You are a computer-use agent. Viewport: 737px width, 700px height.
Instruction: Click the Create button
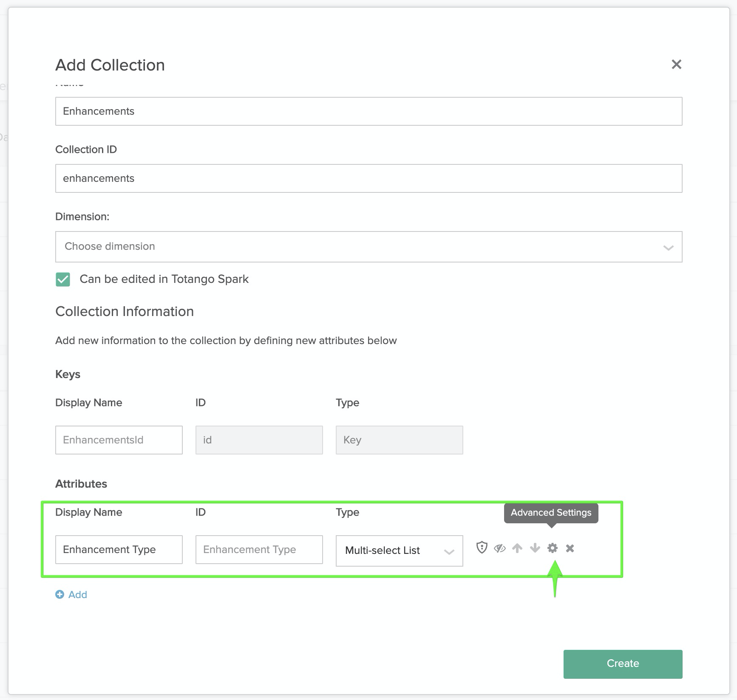623,664
